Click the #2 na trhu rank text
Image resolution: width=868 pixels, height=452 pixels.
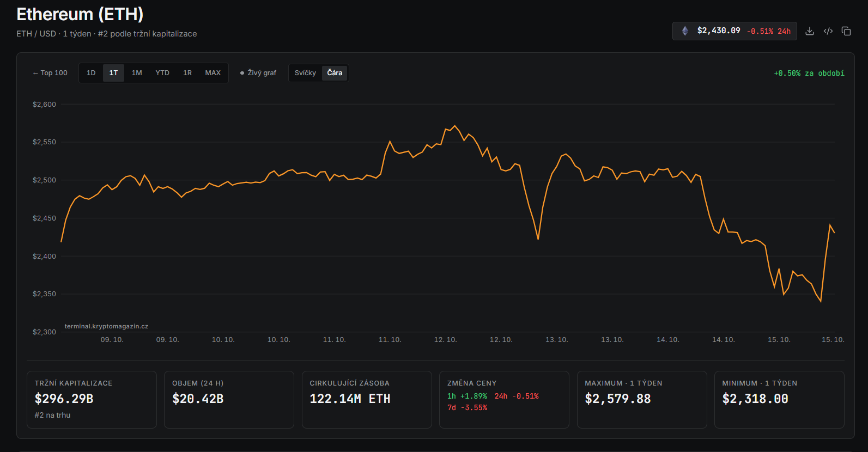[x=52, y=415]
